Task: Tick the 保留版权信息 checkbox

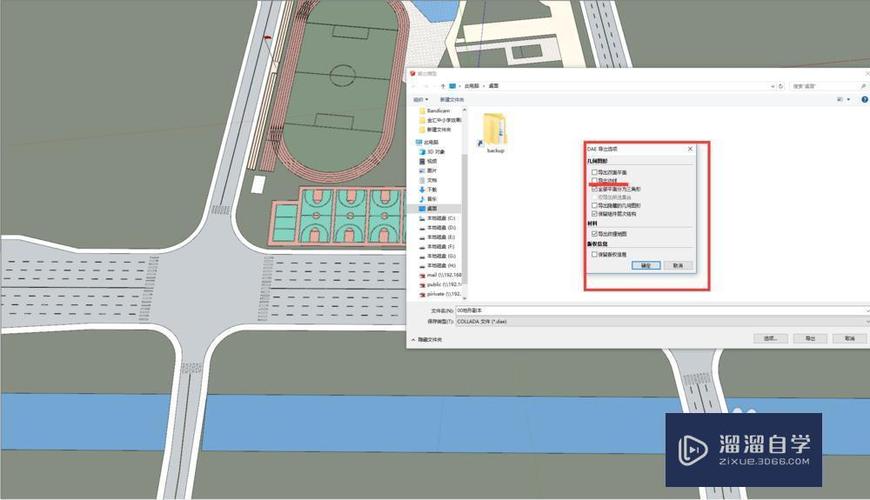Action: pyautogui.click(x=594, y=254)
